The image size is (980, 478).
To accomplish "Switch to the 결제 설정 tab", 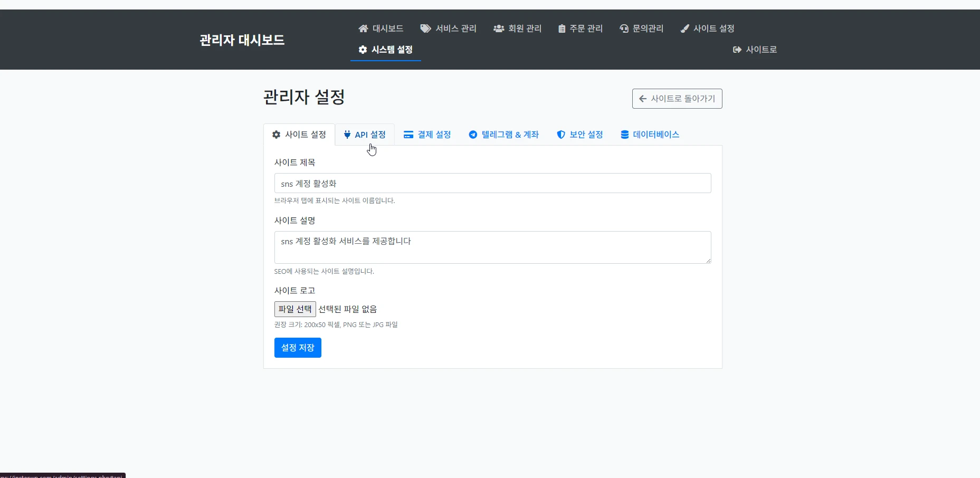I will pos(427,135).
